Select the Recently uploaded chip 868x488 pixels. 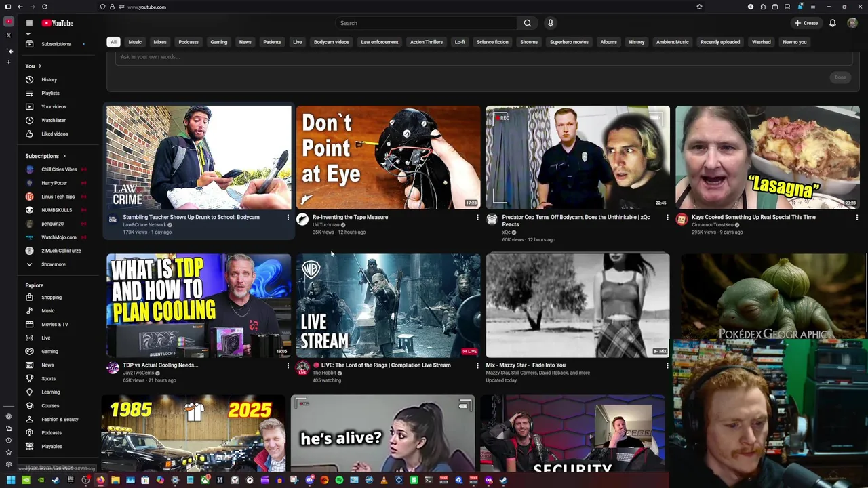720,42
